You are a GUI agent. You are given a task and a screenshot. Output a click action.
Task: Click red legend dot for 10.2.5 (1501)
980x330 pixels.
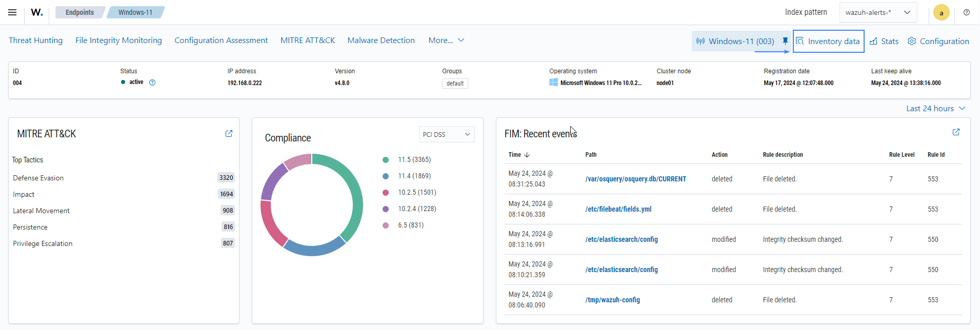pyautogui.click(x=386, y=193)
